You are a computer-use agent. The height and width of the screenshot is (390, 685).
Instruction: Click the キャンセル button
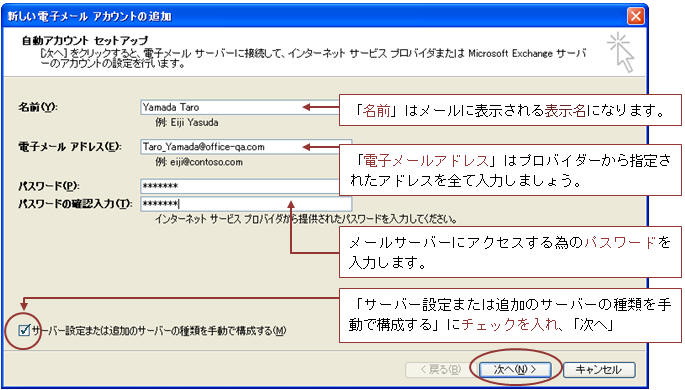(x=599, y=369)
